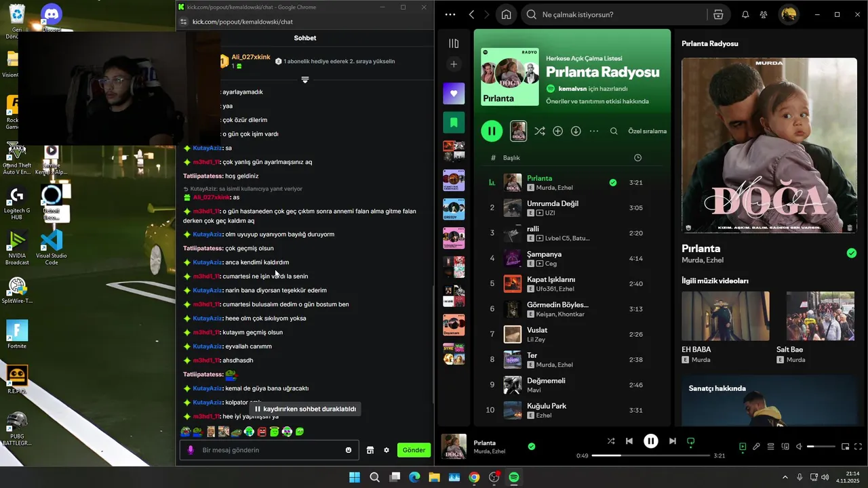868x488 pixels.
Task: Toggle repeat mode in player bar
Action: (691, 441)
